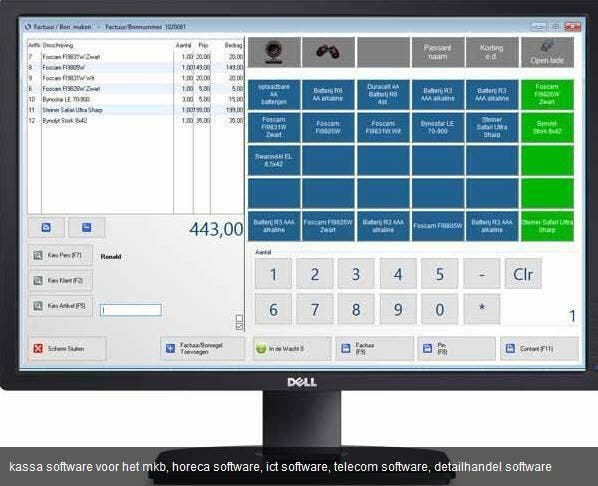Viewport: 598px width, 486px height.
Task: Select receipt row 10 Bynostar LE 70-900
Action: (135, 100)
